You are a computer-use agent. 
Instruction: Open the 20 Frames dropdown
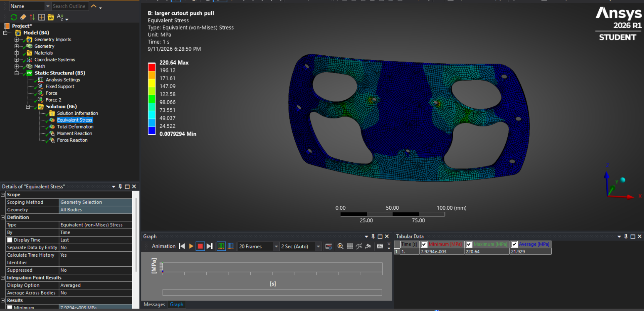coord(276,247)
